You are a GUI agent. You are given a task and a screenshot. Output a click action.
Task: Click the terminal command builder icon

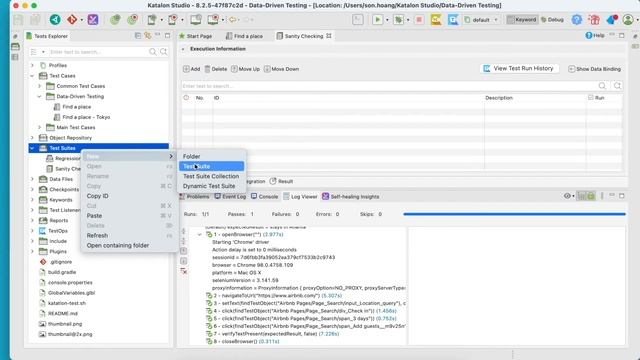(358, 19)
